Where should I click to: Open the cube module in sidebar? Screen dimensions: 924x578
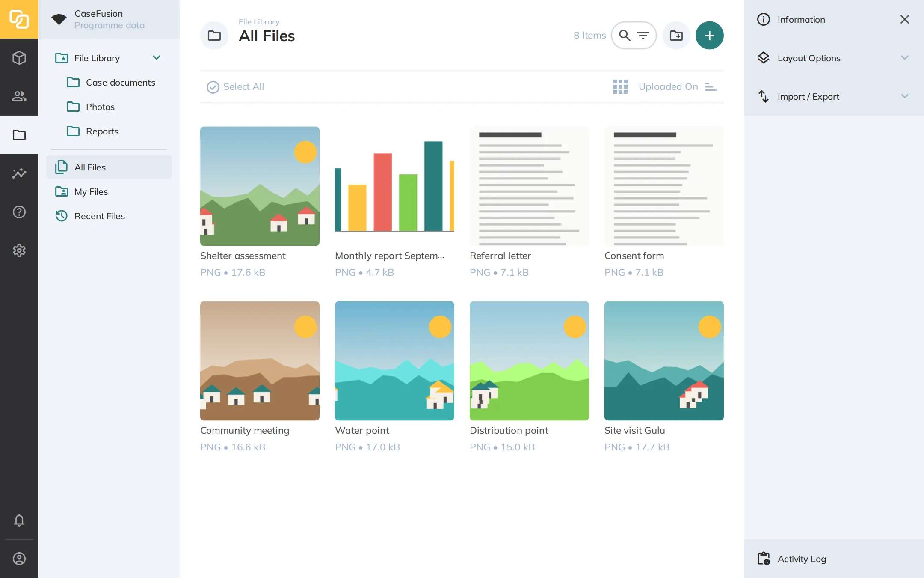(x=19, y=58)
